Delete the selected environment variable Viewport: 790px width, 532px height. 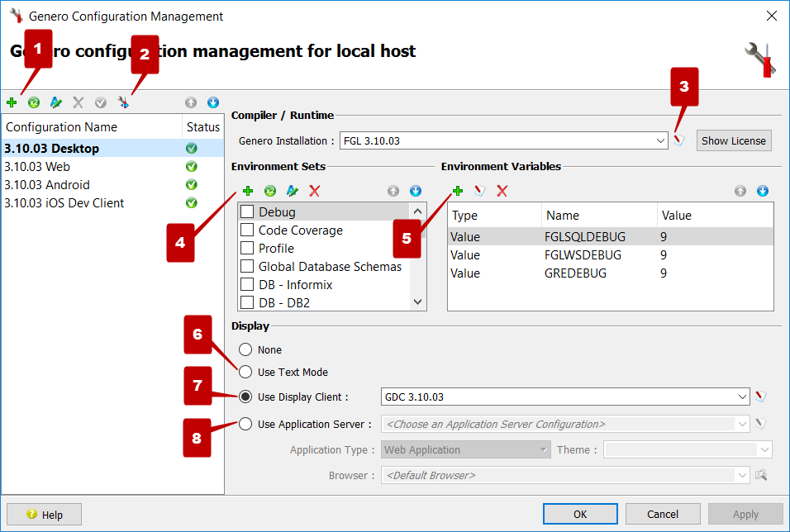[x=502, y=191]
